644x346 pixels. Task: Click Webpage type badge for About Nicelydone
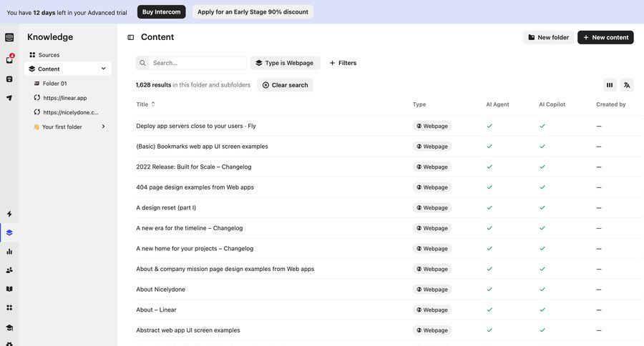click(432, 290)
